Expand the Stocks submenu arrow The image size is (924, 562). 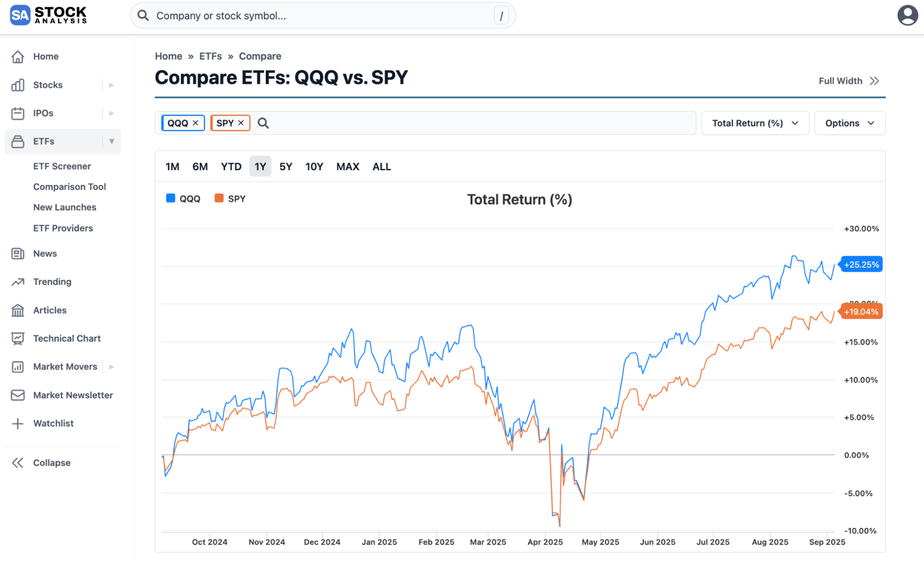pos(111,85)
